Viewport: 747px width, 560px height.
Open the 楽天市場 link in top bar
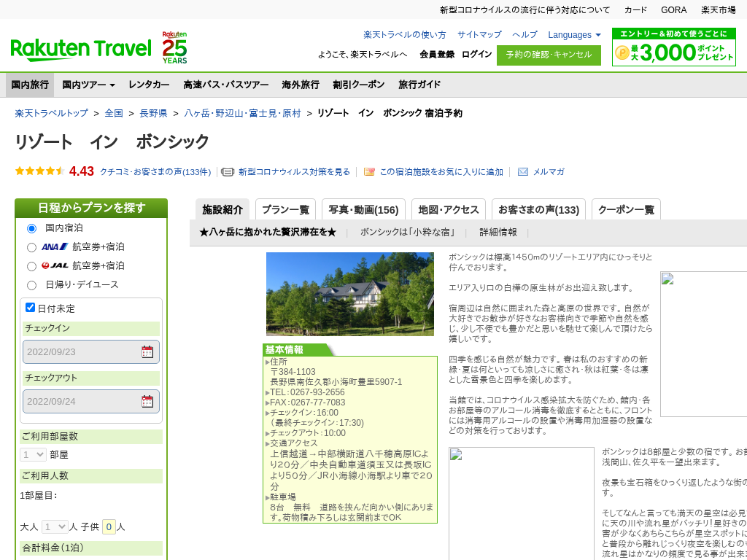[x=719, y=10]
